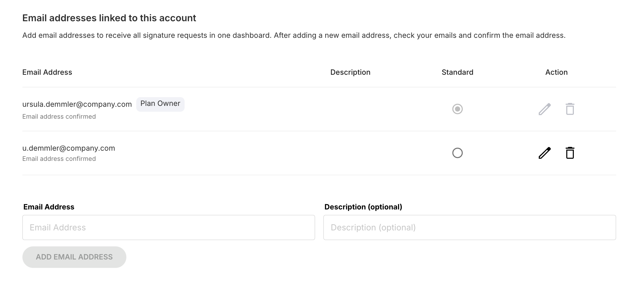Click the Standard column header

click(457, 72)
